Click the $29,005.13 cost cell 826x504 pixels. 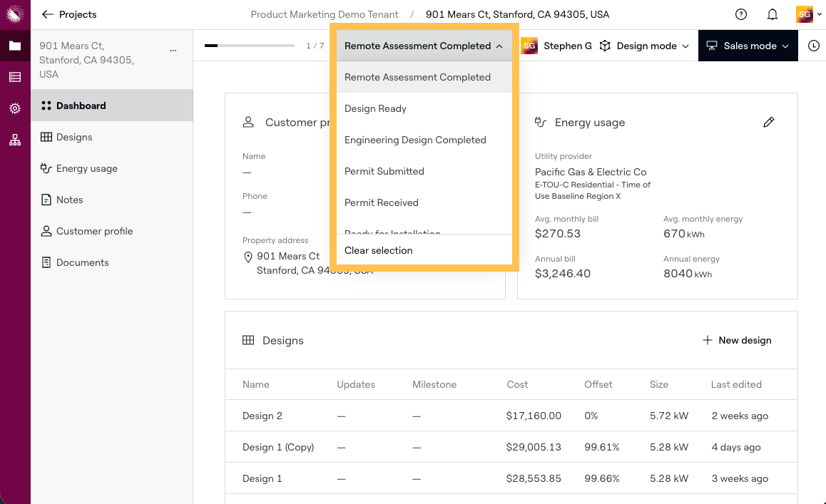(x=534, y=447)
